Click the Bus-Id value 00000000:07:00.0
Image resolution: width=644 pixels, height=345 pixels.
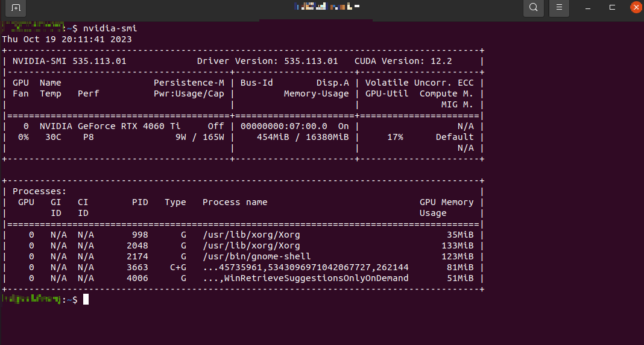point(284,126)
